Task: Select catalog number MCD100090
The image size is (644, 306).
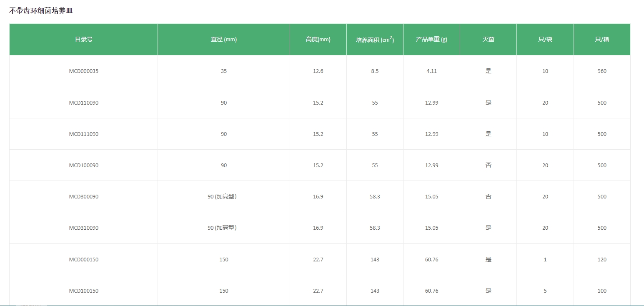Action: 83,166
